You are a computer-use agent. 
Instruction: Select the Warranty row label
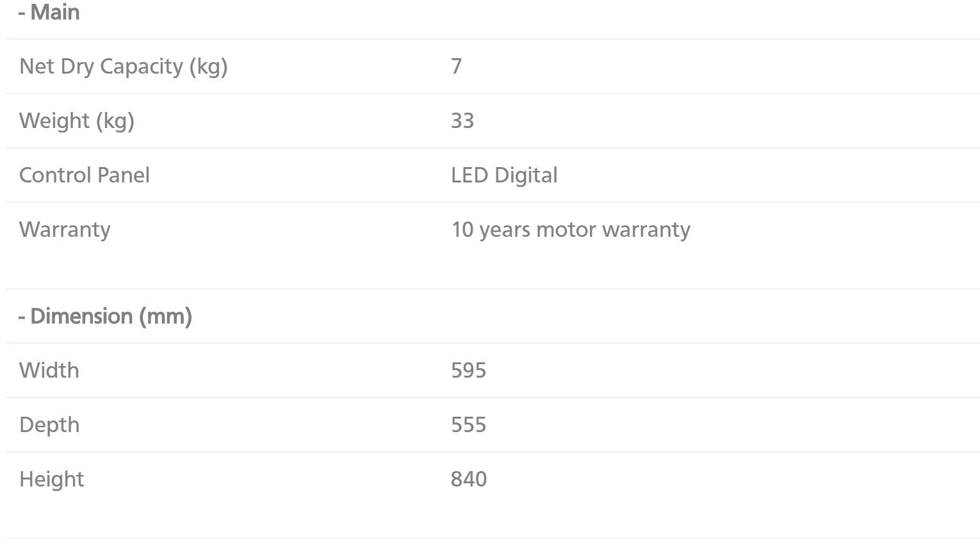click(65, 230)
